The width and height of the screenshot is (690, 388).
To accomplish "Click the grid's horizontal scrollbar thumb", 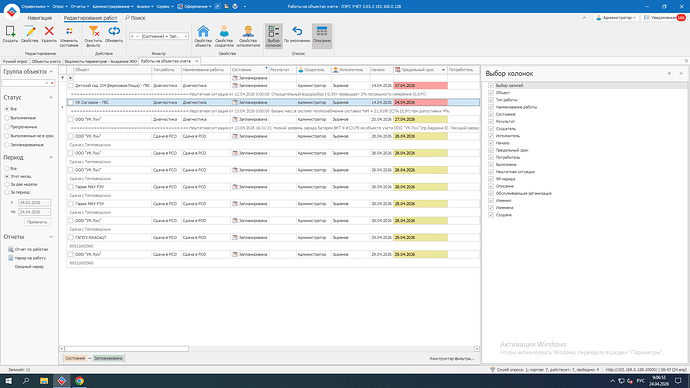I will 127,349.
